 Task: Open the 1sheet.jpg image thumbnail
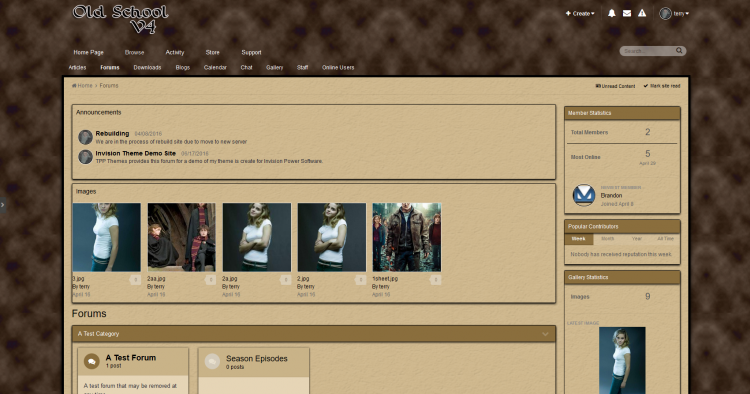tap(407, 237)
